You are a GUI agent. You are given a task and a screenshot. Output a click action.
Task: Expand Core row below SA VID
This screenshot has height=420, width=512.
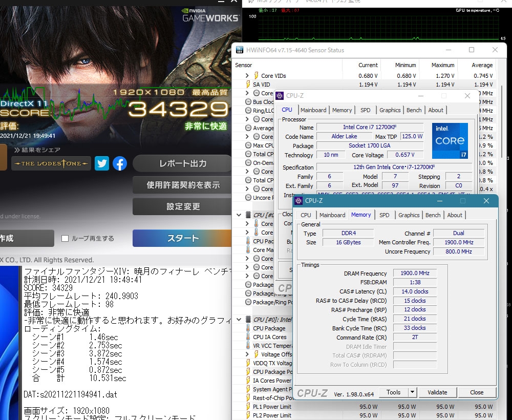(x=247, y=93)
